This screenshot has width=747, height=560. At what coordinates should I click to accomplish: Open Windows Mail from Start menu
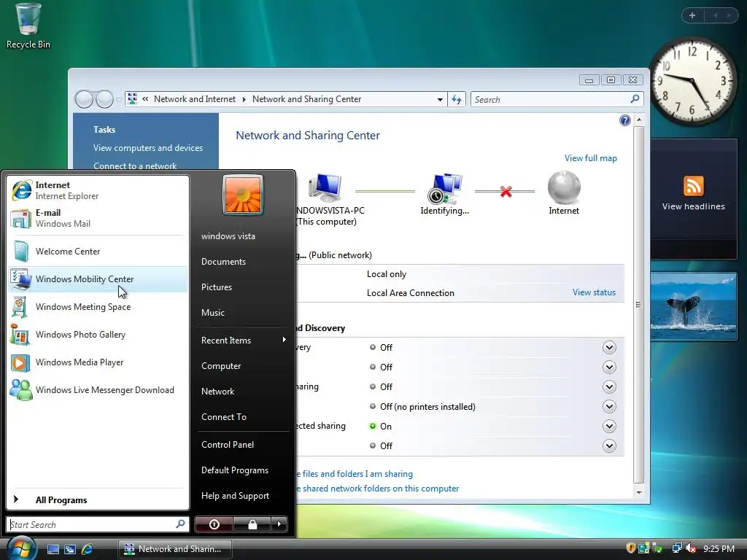(x=98, y=218)
